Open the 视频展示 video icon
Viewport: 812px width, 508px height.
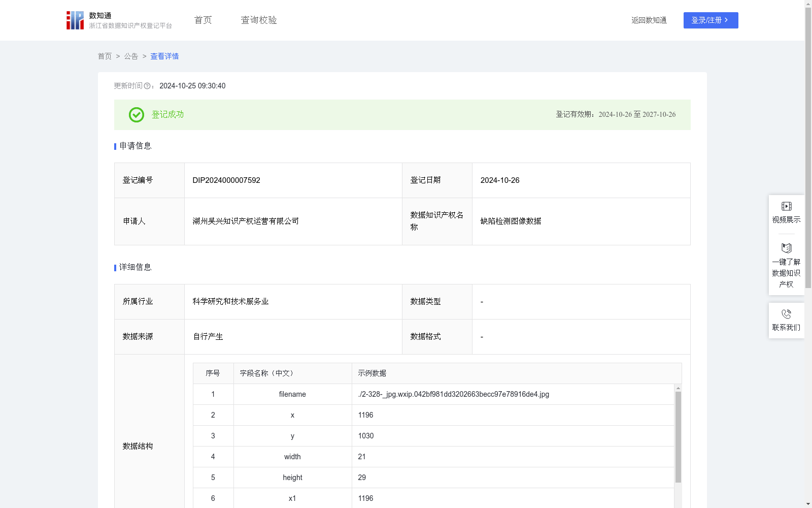point(786,206)
